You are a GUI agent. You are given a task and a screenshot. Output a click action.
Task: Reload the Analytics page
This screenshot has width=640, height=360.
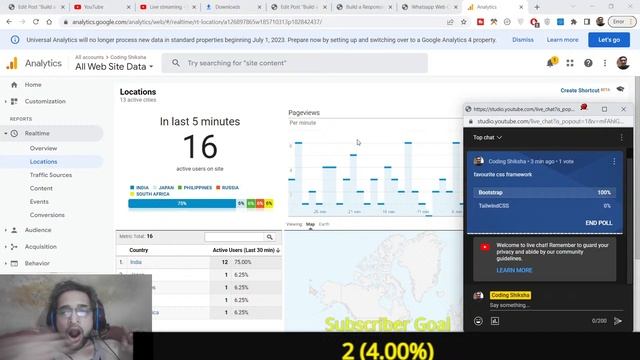pos(36,22)
